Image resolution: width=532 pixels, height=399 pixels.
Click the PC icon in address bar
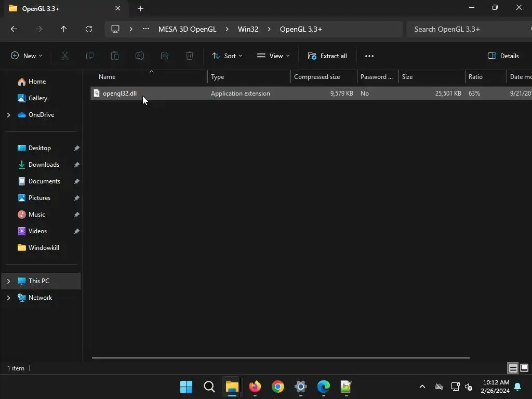[115, 29]
